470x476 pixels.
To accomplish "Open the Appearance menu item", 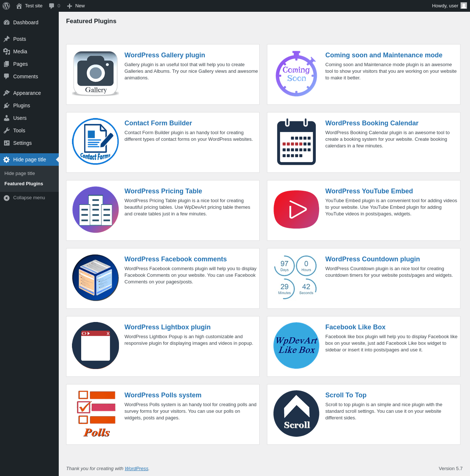I will (x=29, y=93).
